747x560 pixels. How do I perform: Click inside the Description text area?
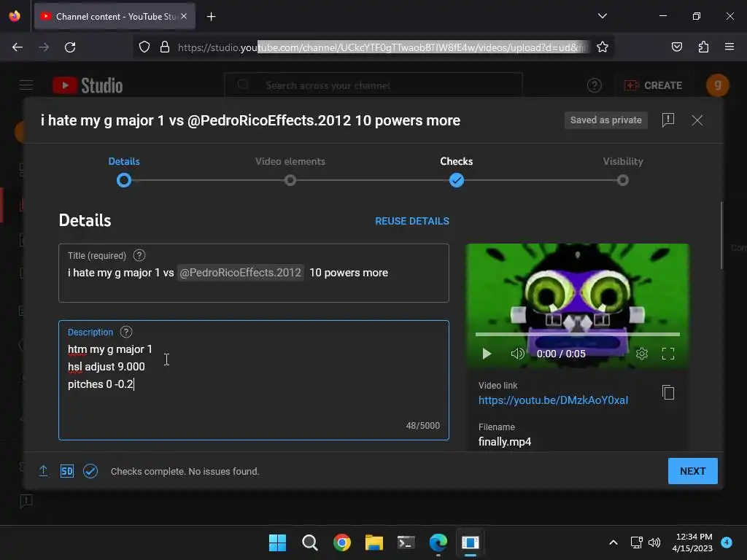point(253,380)
